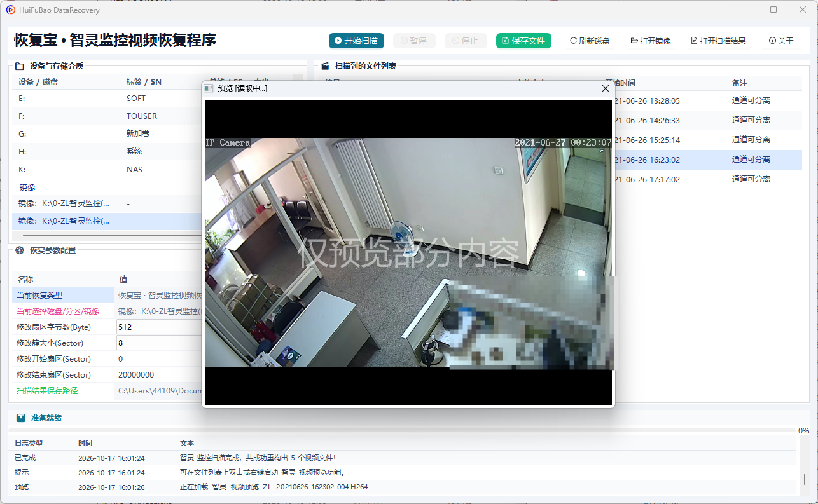Select file row with time 13:28:05

pos(709,100)
